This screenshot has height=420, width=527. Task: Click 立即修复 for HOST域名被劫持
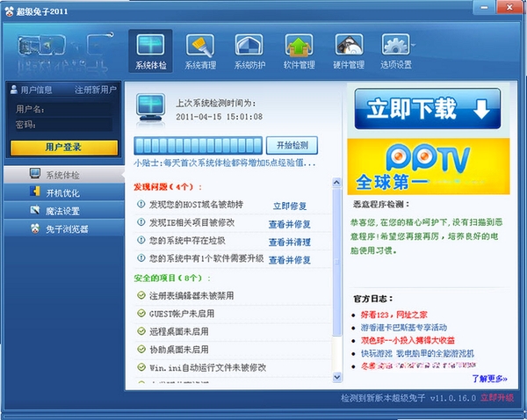[289, 206]
